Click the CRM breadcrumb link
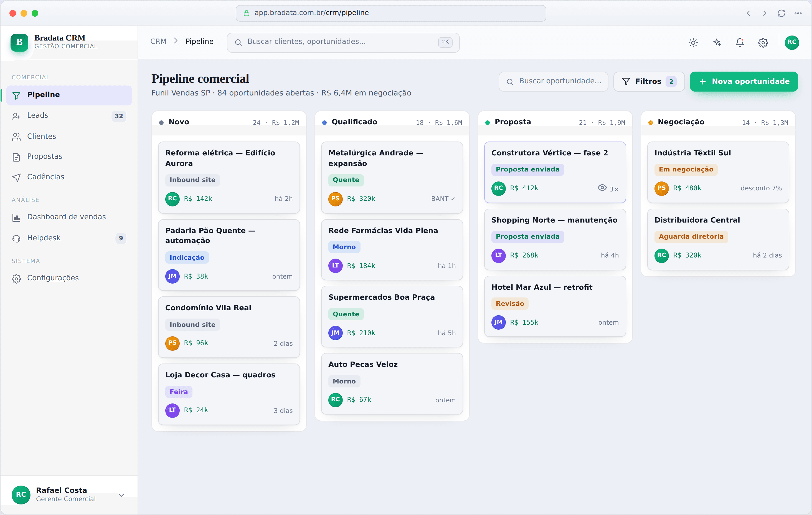Image resolution: width=812 pixels, height=515 pixels. pyautogui.click(x=158, y=41)
